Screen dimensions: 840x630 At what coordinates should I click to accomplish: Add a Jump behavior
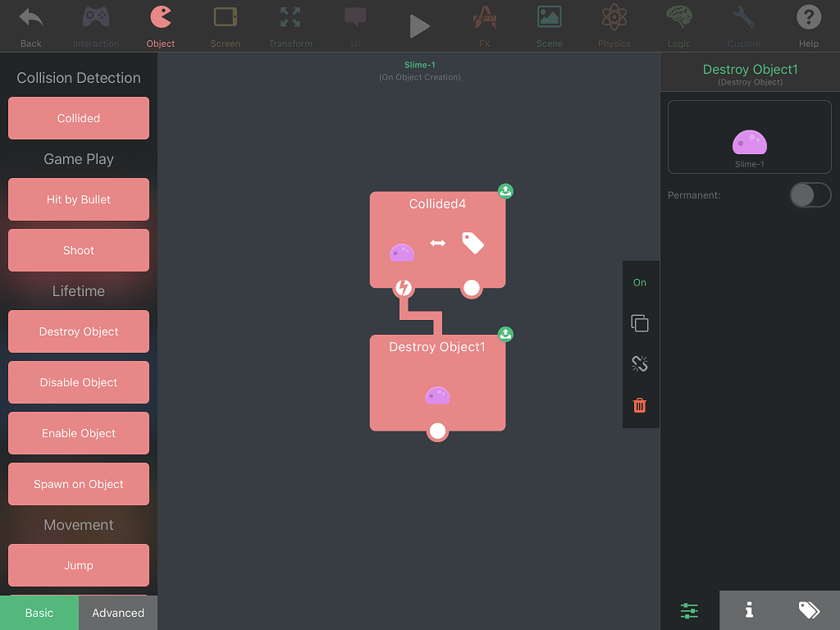(x=79, y=565)
